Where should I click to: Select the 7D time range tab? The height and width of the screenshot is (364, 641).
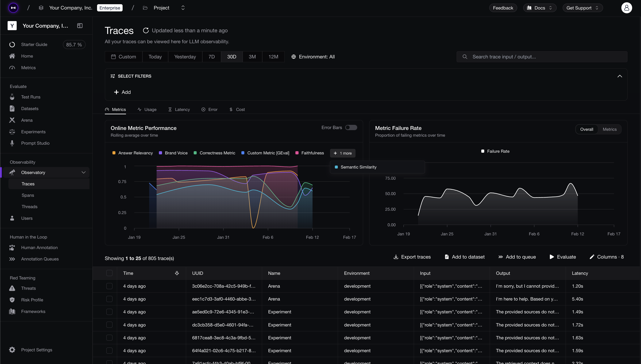click(x=212, y=57)
